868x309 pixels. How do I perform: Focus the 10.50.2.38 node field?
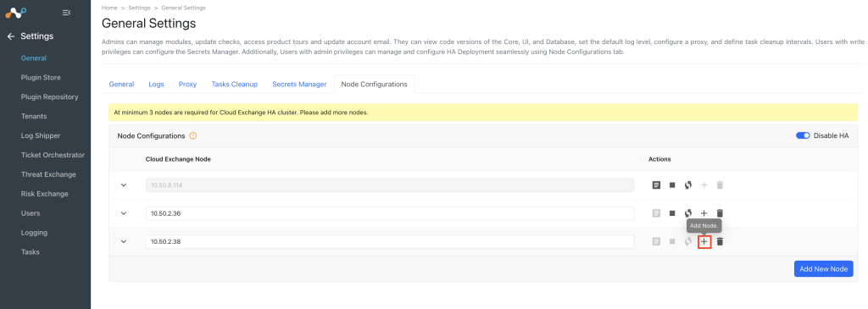[390, 241]
